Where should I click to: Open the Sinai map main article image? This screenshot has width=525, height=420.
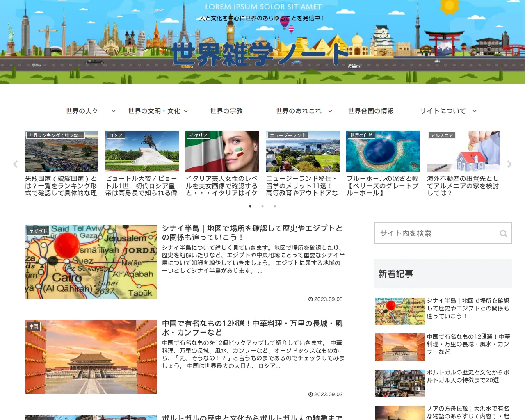pyautogui.click(x=91, y=262)
